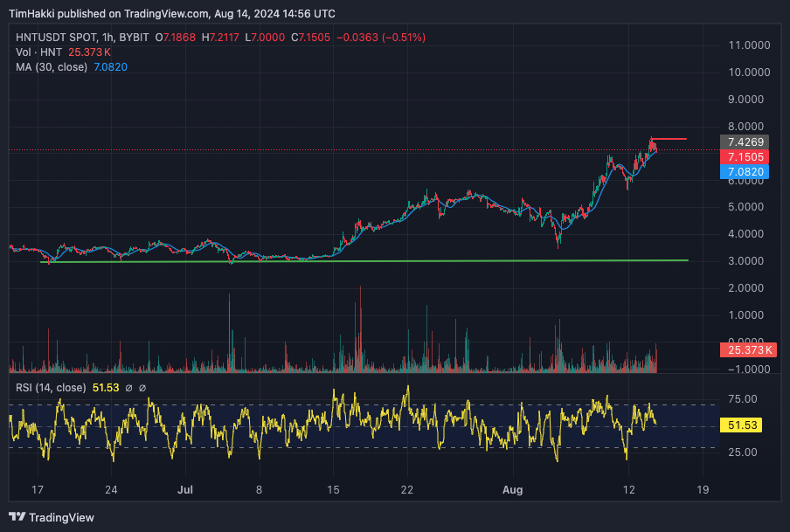Viewport: 790px width, 532px height.
Task: Select the MA (30, close) indicator label
Action: 52,67
